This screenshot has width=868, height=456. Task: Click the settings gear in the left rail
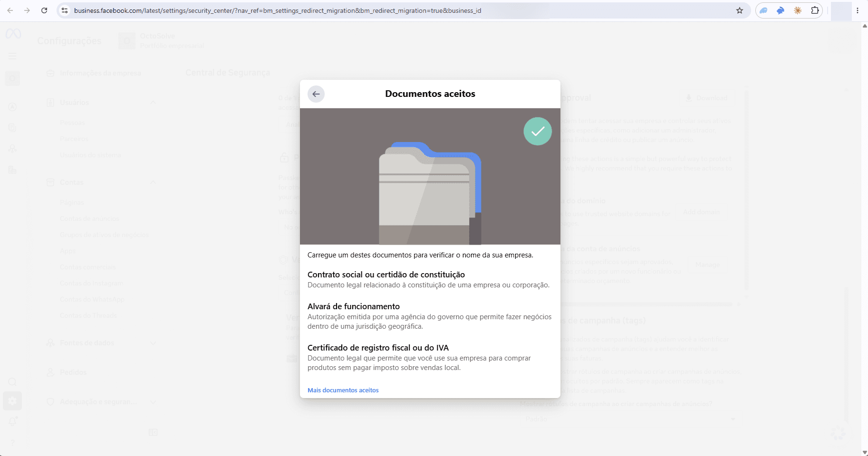(x=12, y=401)
